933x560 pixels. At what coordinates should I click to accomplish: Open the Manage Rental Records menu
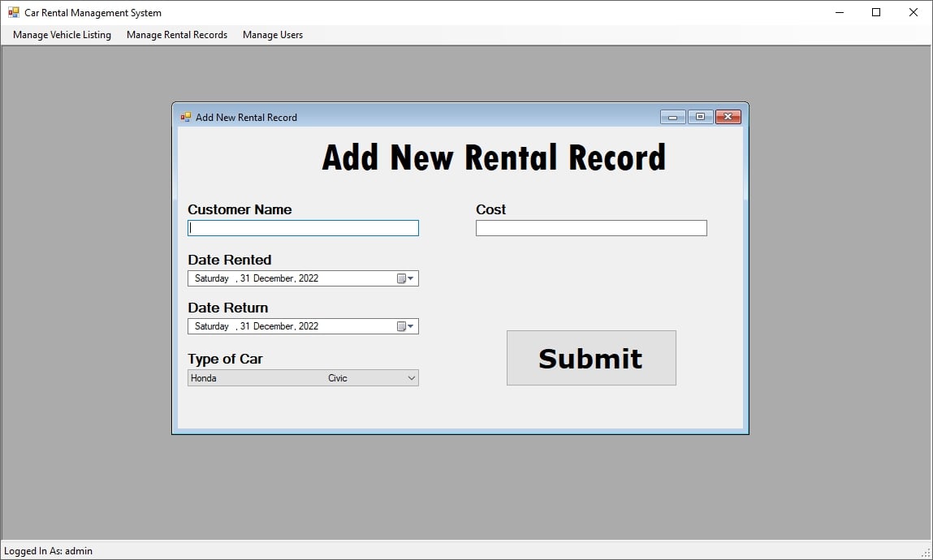(177, 35)
